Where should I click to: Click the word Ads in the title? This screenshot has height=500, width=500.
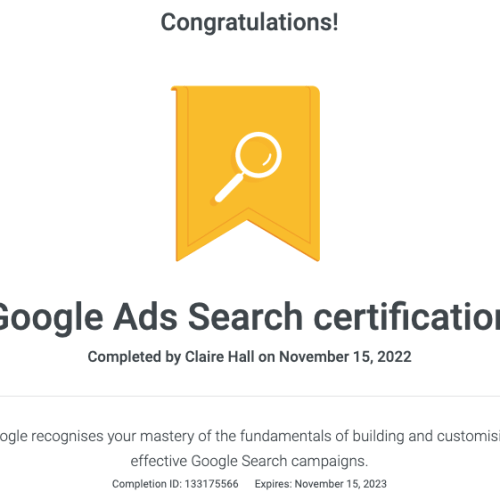tap(145, 317)
